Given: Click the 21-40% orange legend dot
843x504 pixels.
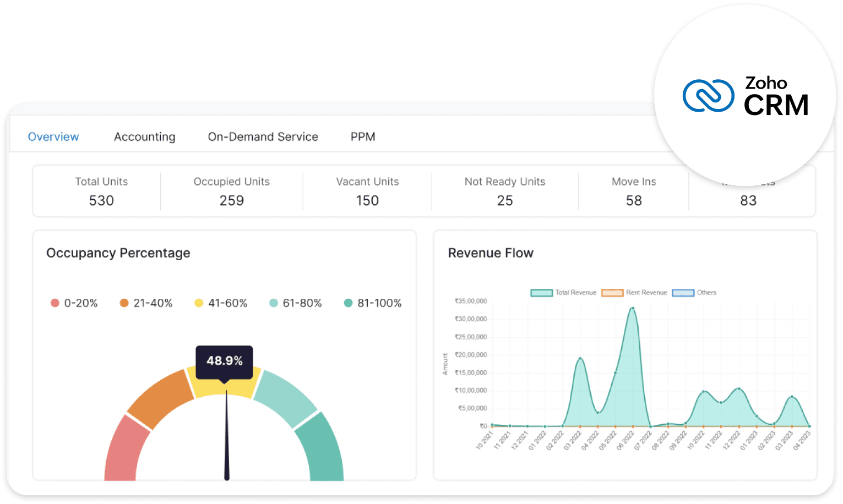Looking at the screenshot, I should click(124, 303).
